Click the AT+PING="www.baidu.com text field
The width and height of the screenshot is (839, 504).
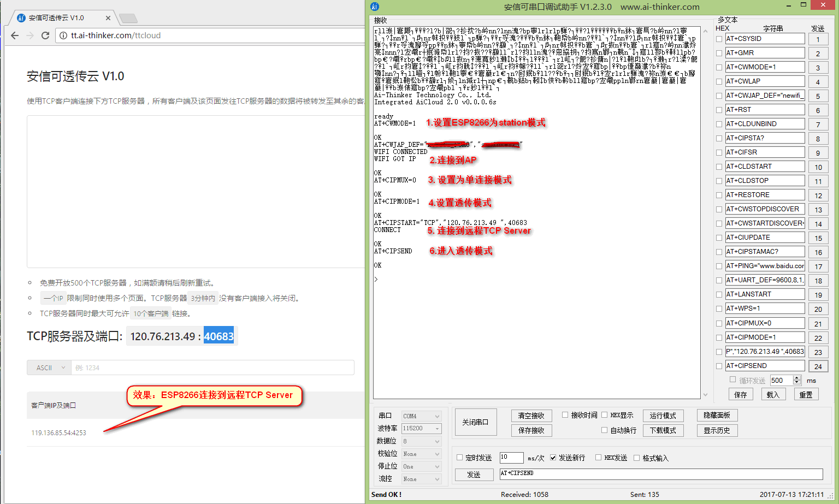tap(765, 266)
